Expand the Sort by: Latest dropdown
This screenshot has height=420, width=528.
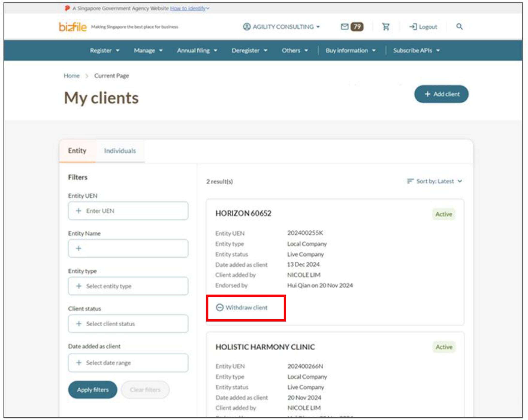435,181
